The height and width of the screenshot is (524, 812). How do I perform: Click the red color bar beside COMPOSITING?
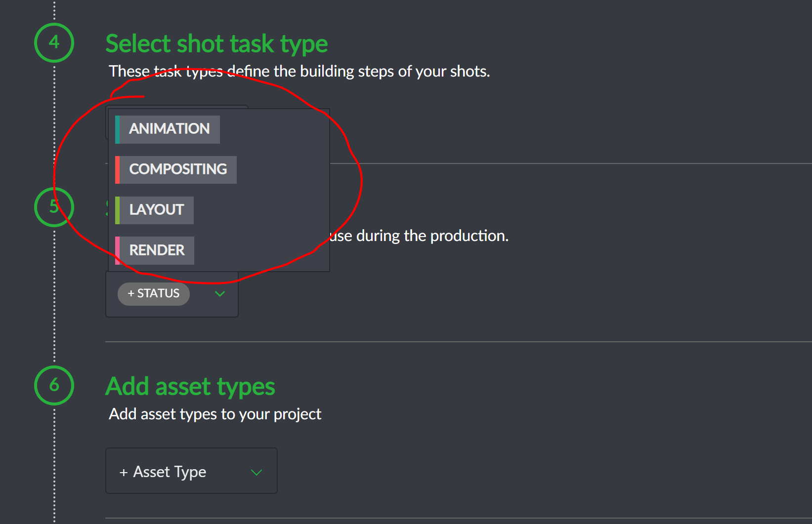coord(117,169)
